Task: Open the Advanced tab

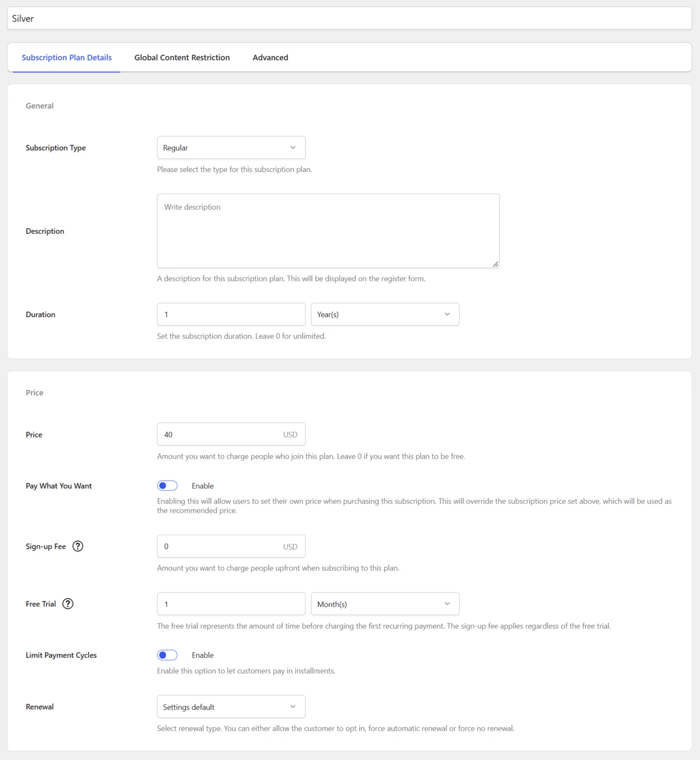Action: tap(270, 58)
